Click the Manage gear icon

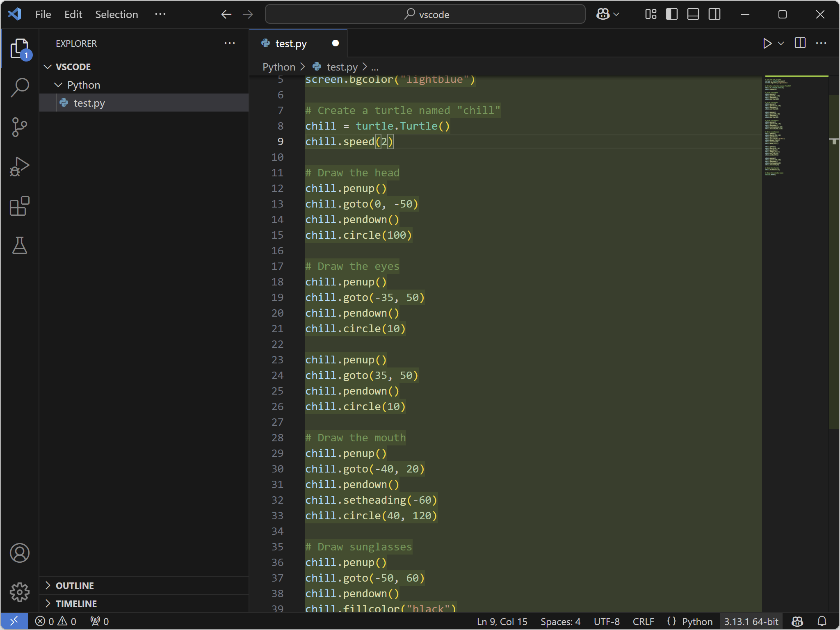coord(19,592)
